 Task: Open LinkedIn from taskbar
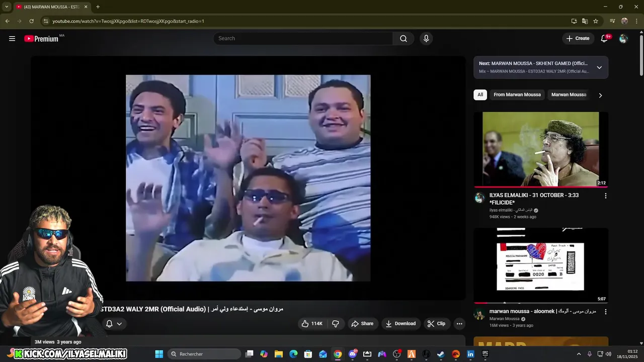click(x=470, y=354)
